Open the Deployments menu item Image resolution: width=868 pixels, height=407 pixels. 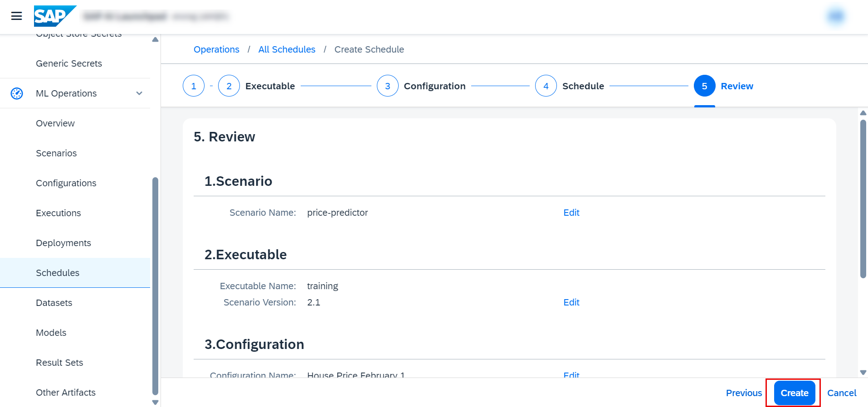(x=63, y=243)
